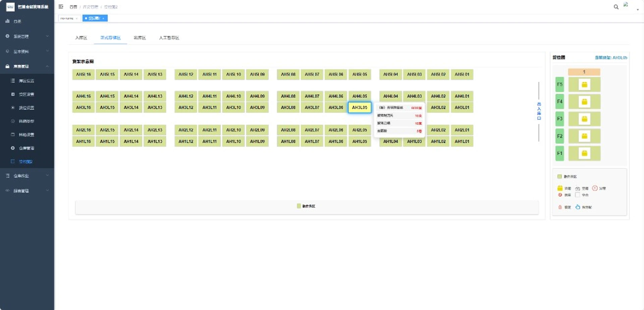Screen dimensions: 644x310
Task: Collapse the 库房管理 sidebar menu
Action: [27, 66]
